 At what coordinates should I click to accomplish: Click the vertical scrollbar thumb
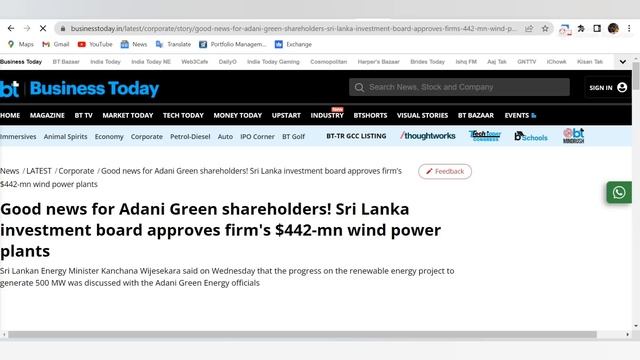pyautogui.click(x=636, y=76)
